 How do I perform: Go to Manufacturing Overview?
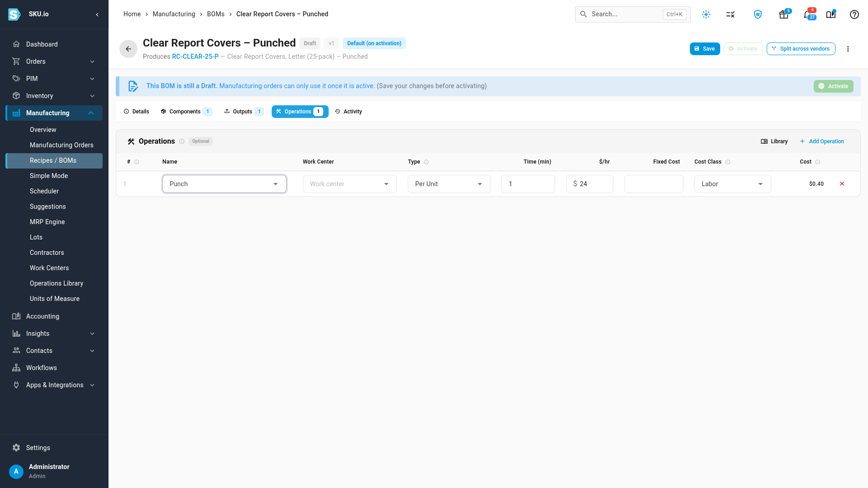[x=54, y=130]
